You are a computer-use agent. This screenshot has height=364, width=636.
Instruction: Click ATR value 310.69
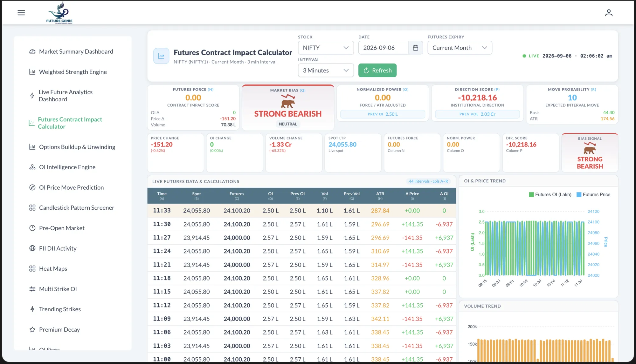tap(380, 251)
